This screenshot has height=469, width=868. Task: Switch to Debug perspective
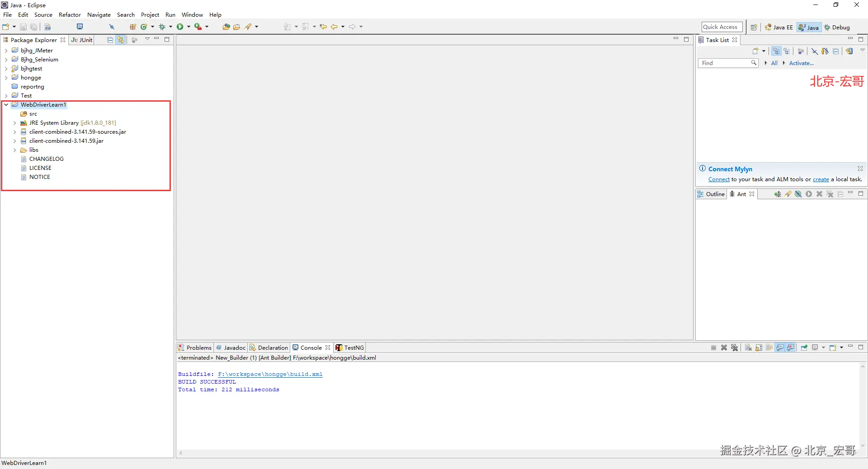coord(837,27)
